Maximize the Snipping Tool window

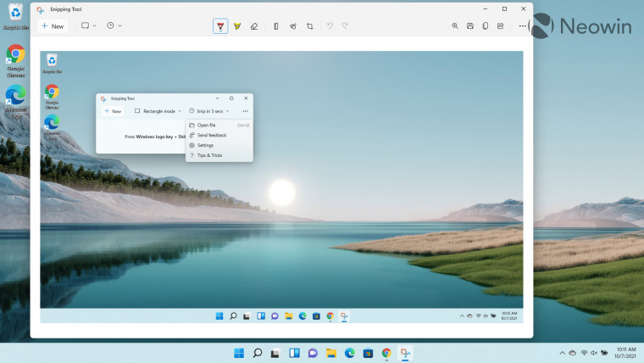coord(504,8)
